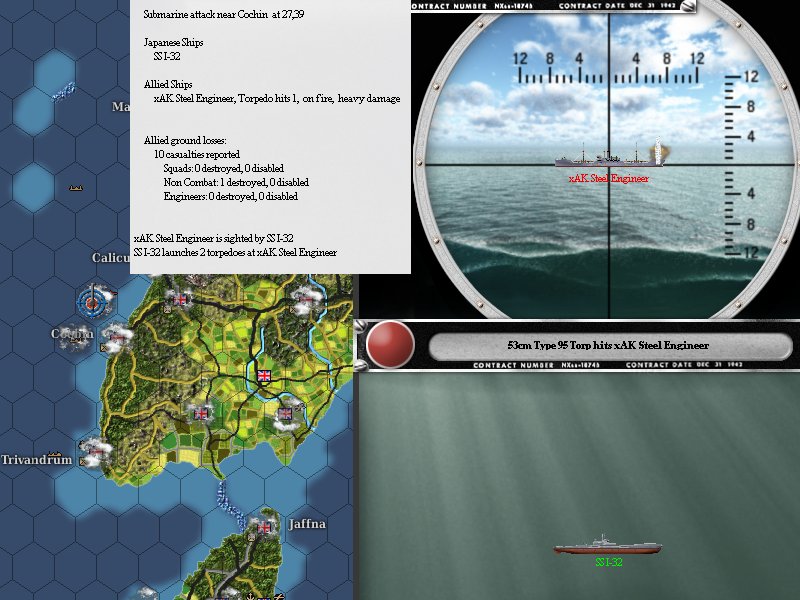Click the green SS I-32 label
This screenshot has height=600, width=800.
pyautogui.click(x=609, y=562)
